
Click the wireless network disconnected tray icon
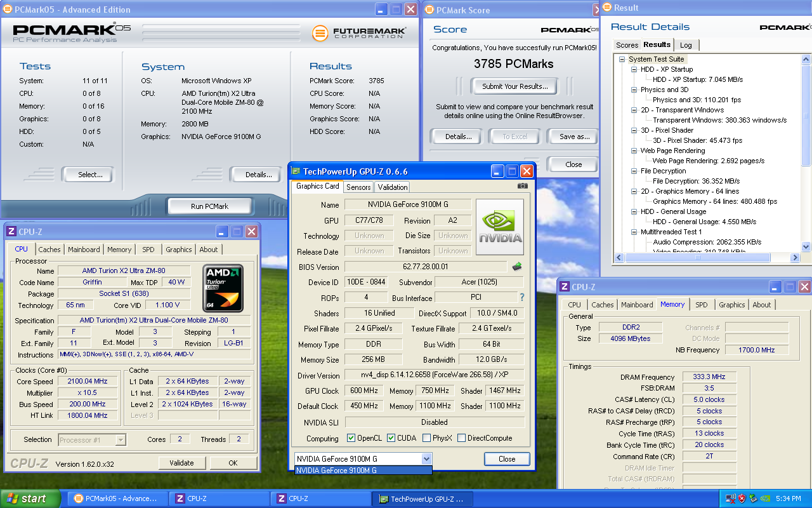[x=730, y=498]
